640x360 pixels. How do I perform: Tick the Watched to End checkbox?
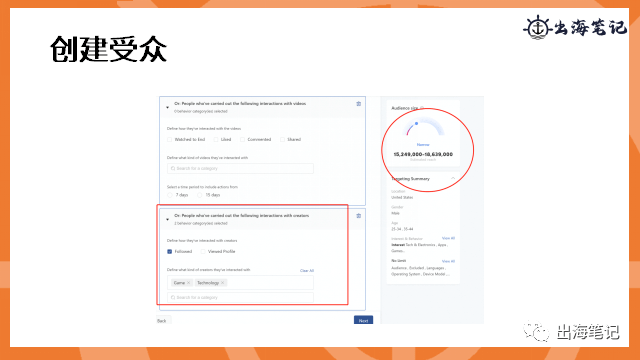pyautogui.click(x=169, y=140)
